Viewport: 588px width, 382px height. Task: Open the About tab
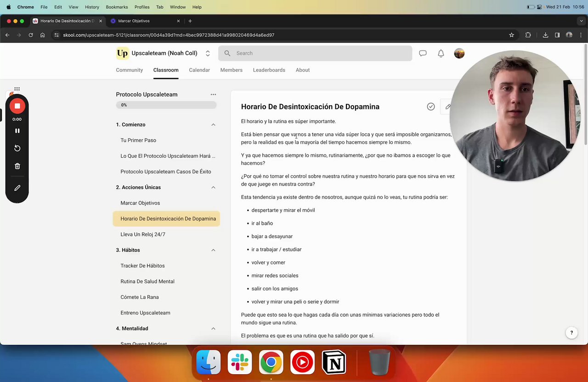click(303, 70)
